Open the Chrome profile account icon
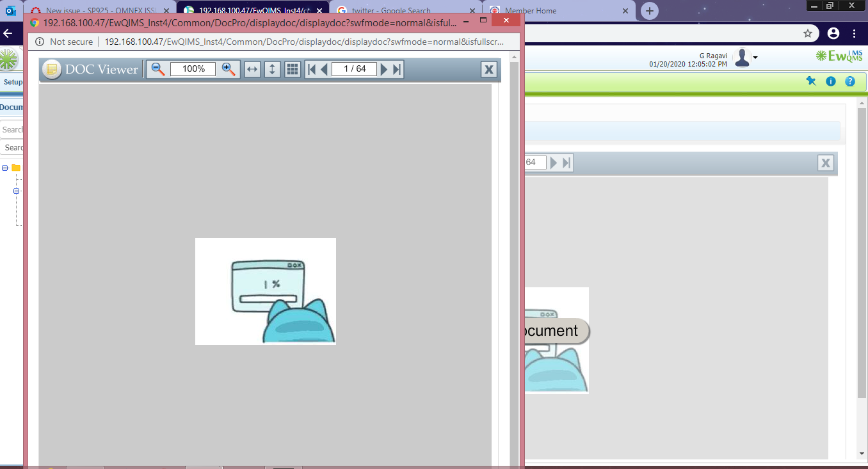868x469 pixels. point(833,33)
